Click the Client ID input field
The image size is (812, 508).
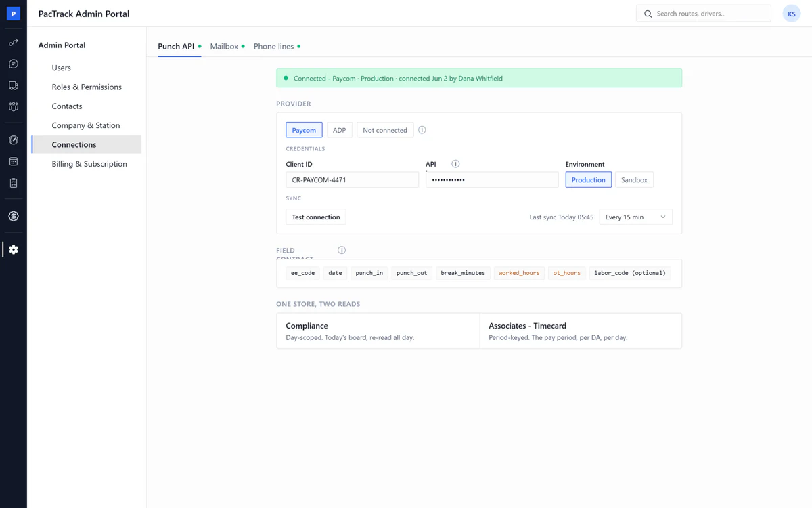(x=353, y=180)
